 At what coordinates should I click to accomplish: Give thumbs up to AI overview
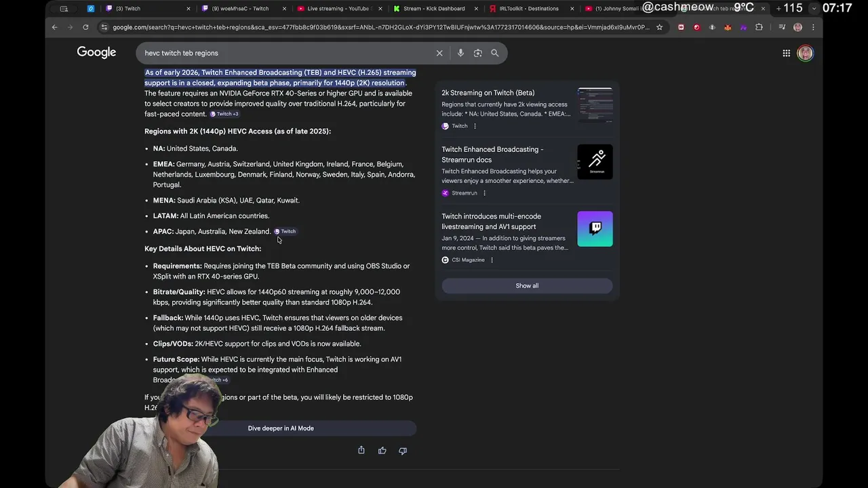tap(382, 450)
